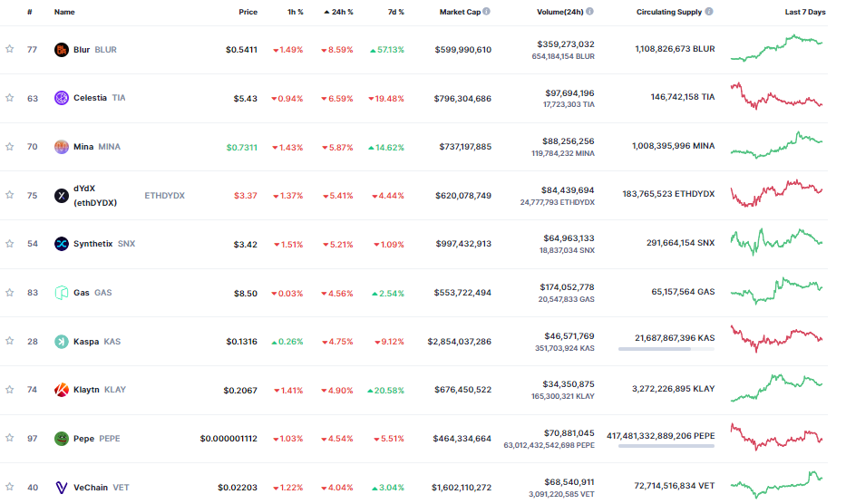
Task: Toggle the watchlist star for Mina
Action: 10,146
